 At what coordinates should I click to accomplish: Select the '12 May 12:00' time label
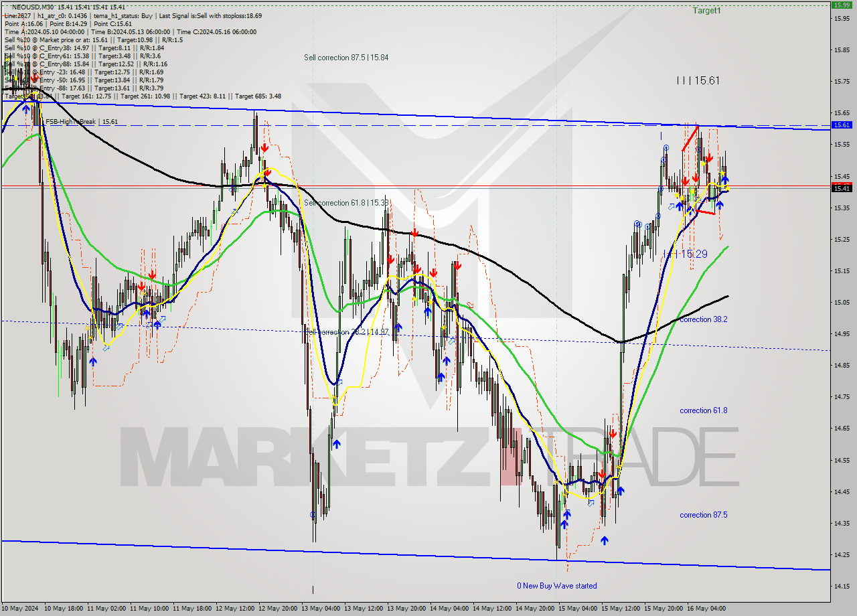click(236, 609)
